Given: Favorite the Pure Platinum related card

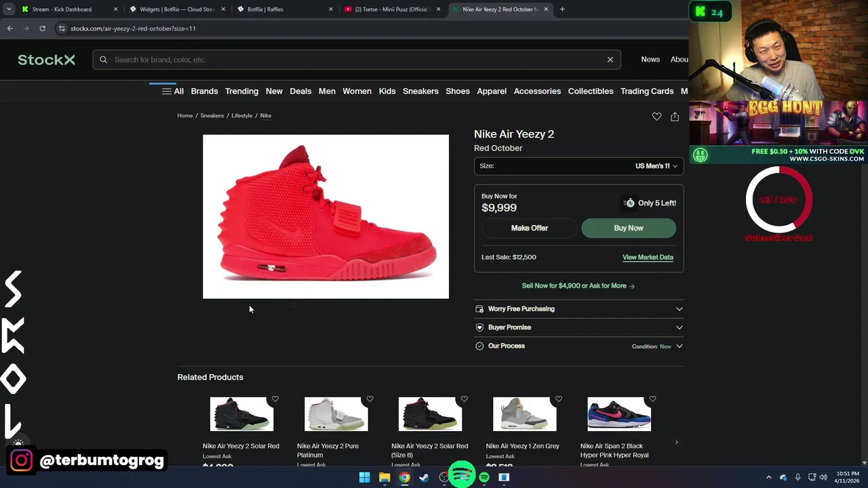Looking at the screenshot, I should [x=370, y=399].
